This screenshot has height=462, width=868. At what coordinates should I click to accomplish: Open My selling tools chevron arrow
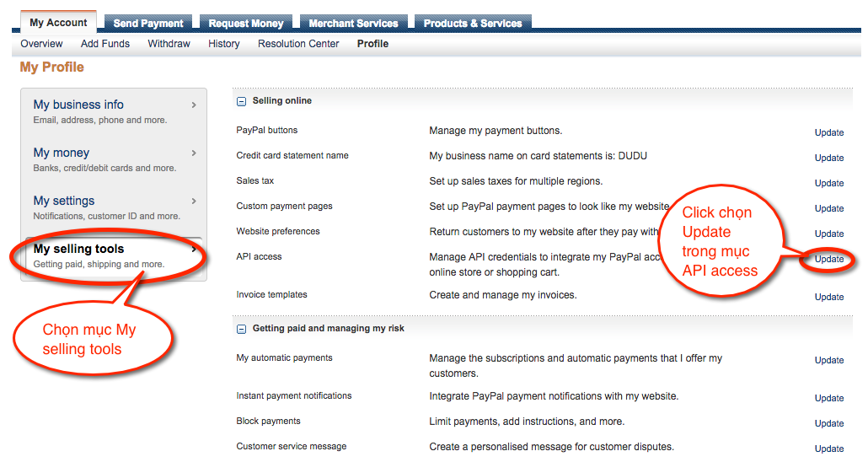pyautogui.click(x=194, y=250)
